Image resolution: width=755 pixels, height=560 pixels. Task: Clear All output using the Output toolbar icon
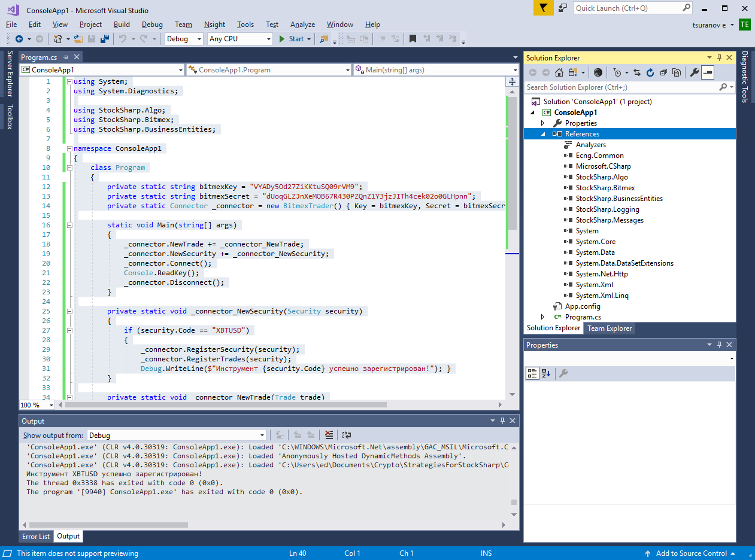point(329,435)
